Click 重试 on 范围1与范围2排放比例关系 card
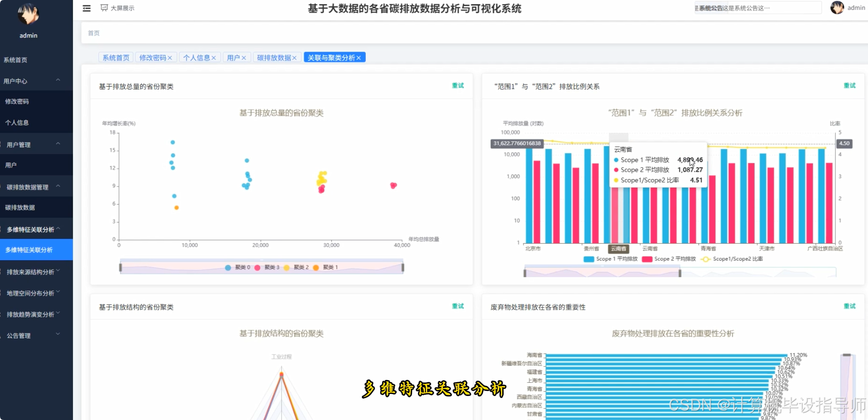This screenshot has width=868, height=420. click(x=849, y=86)
